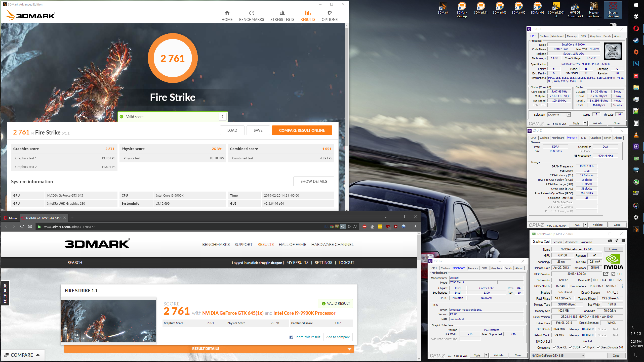Click Windows Start button on taskbar
644x362 pixels.
pyautogui.click(x=636, y=5)
